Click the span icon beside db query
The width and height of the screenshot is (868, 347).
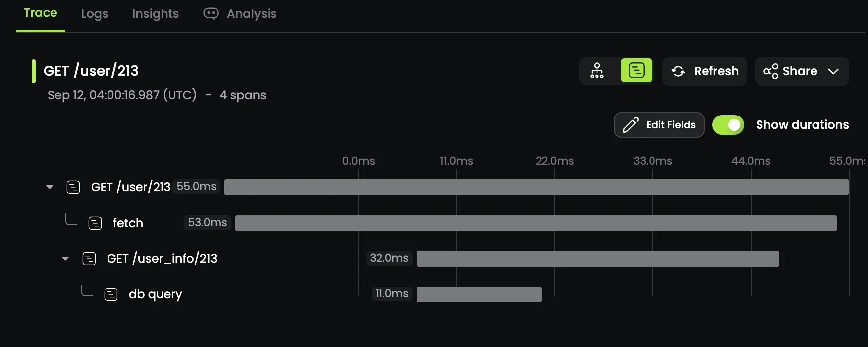coord(111,294)
